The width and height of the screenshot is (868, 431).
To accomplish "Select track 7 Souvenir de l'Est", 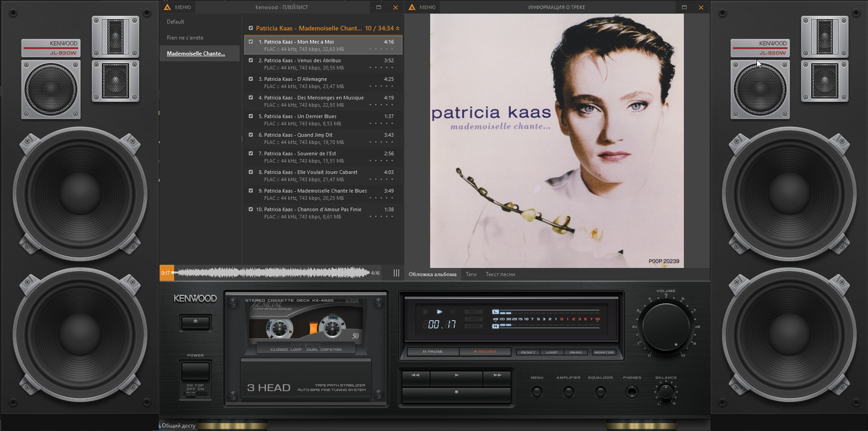I will (x=323, y=157).
